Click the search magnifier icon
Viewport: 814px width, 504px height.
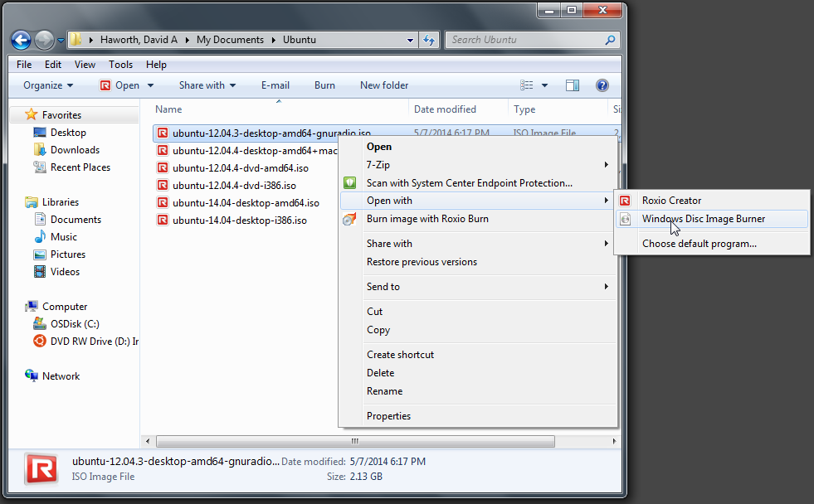point(610,40)
